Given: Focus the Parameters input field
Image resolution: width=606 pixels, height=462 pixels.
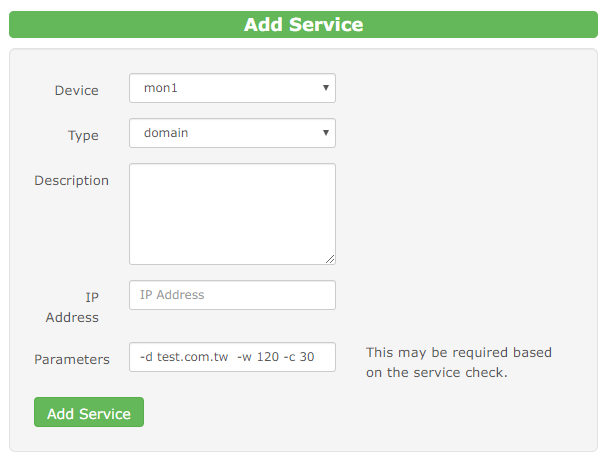Looking at the screenshot, I should click(x=232, y=357).
